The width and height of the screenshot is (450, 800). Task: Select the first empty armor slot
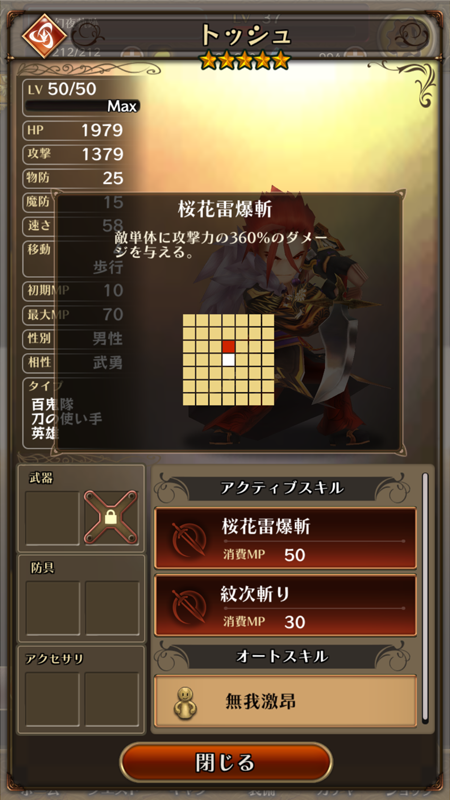tap(53, 608)
